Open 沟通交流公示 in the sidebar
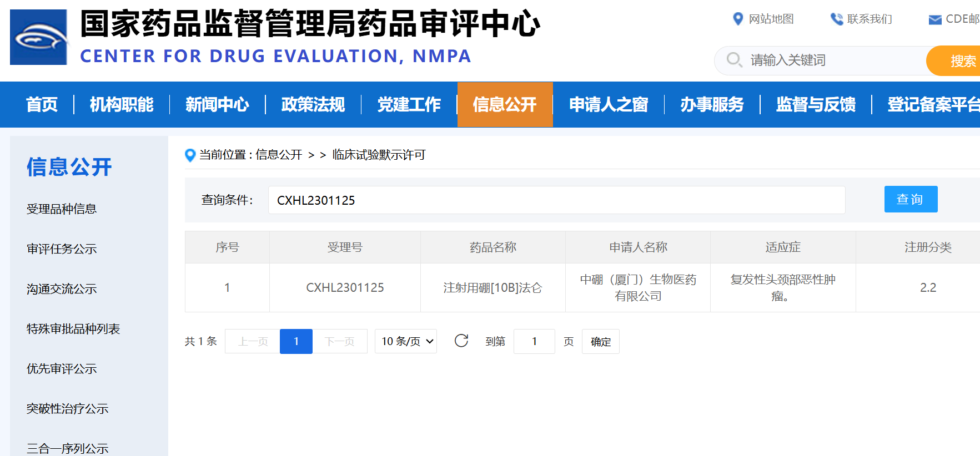The image size is (980, 456). pos(62,289)
